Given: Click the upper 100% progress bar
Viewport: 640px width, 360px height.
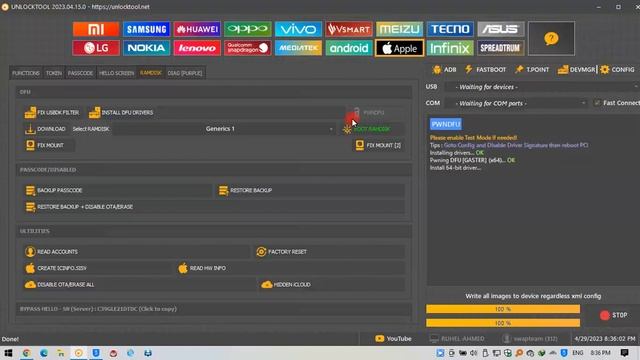Looking at the screenshot, I should click(x=503, y=309).
